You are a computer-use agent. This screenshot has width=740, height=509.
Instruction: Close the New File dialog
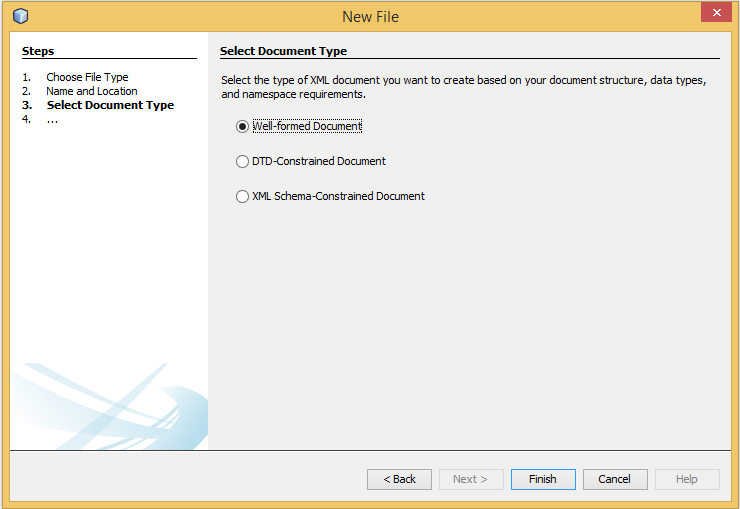click(x=715, y=14)
